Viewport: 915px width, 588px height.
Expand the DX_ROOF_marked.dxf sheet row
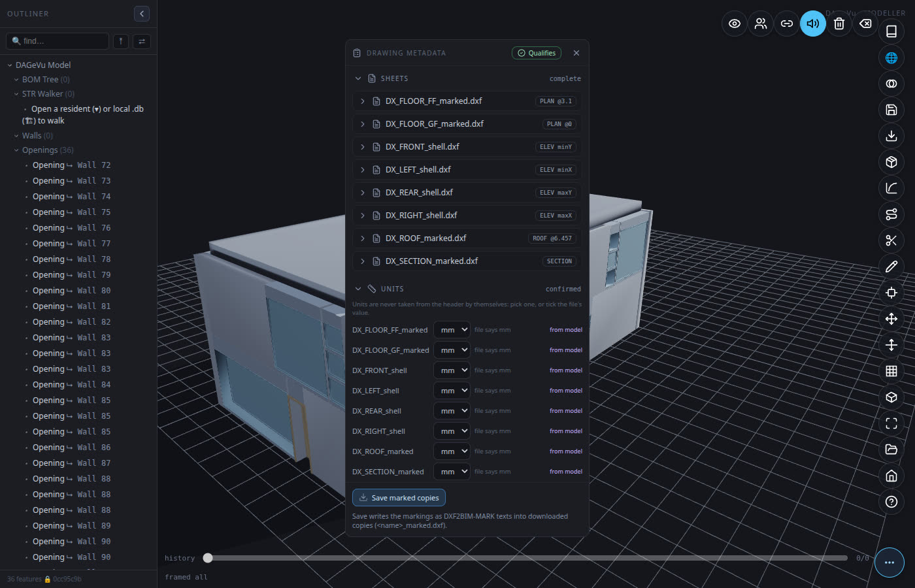(x=467, y=238)
